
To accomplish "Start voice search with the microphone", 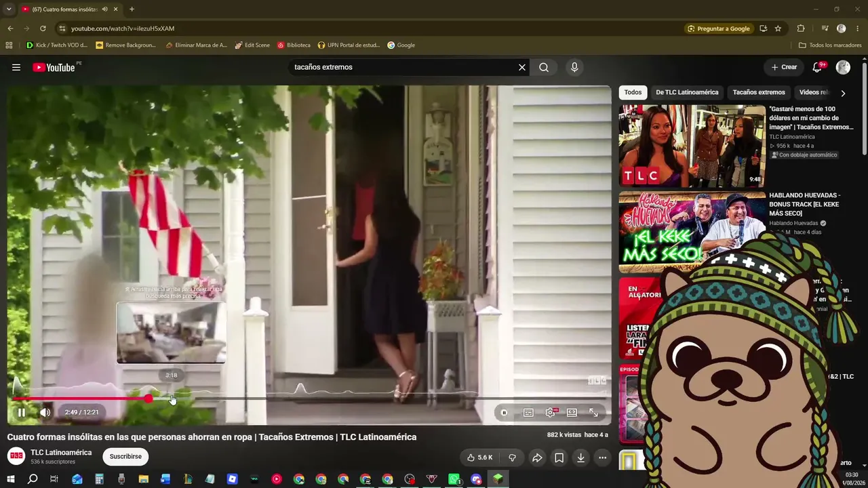I will coord(574,67).
